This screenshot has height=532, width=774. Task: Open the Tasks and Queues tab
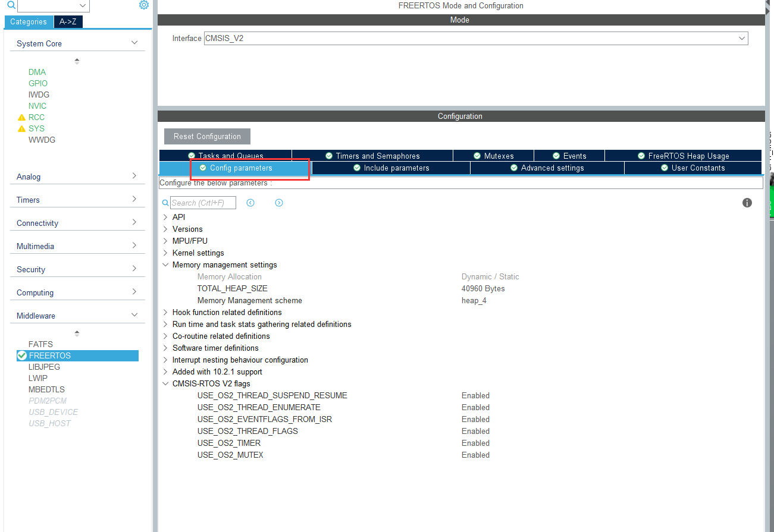tap(225, 156)
